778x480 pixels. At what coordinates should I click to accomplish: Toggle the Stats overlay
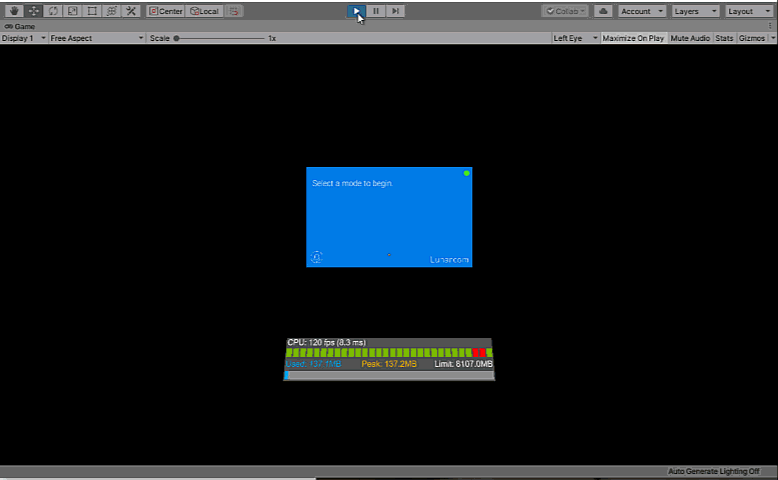click(724, 38)
